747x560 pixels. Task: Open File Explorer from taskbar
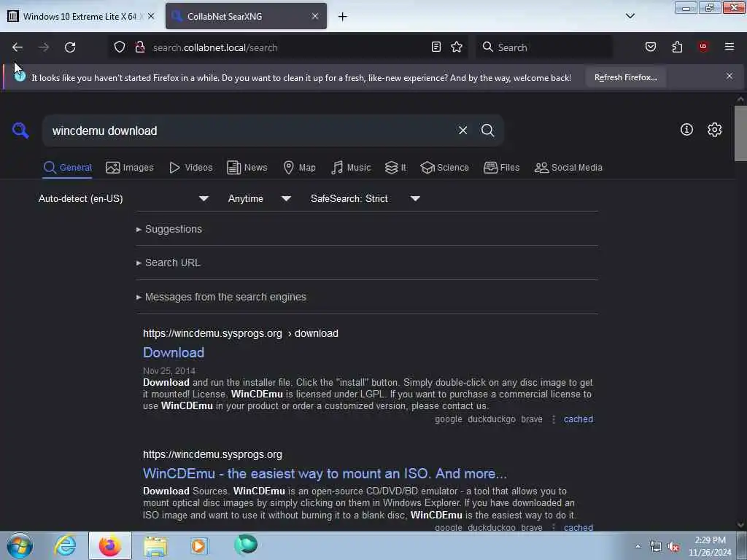[x=155, y=546]
